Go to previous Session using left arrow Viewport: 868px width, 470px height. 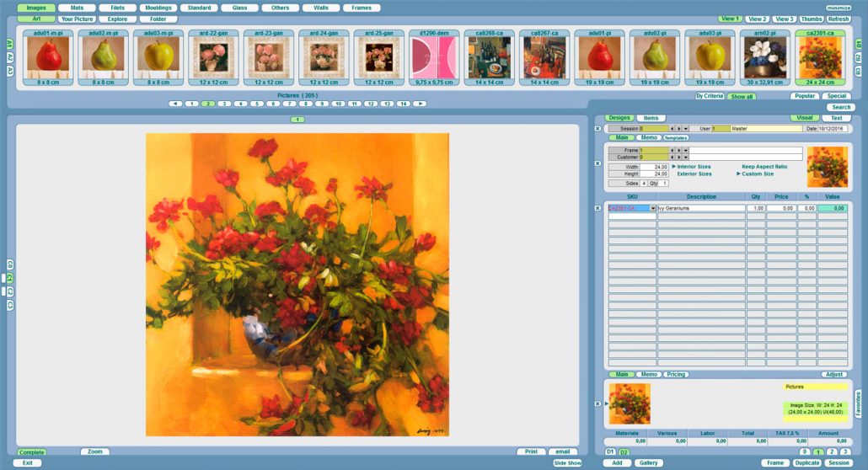(672, 128)
